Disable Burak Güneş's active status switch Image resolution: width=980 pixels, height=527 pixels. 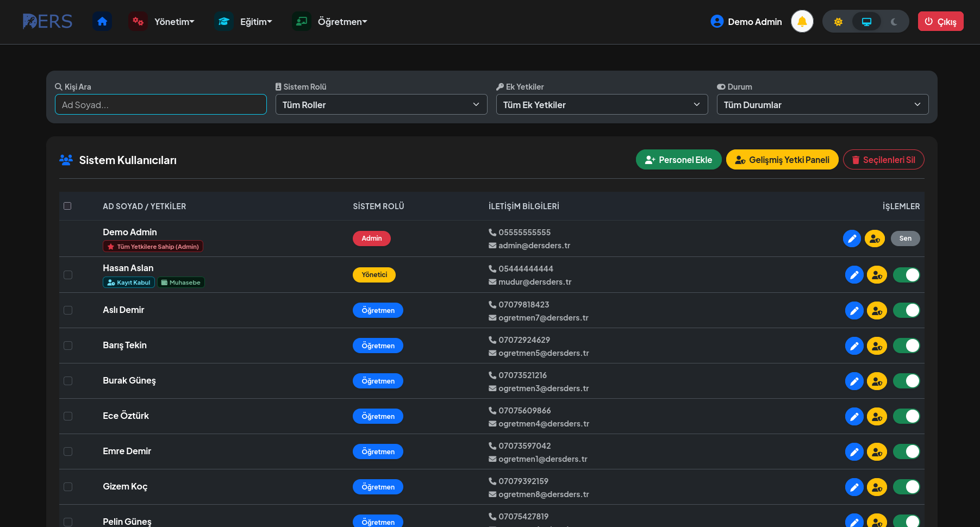[906, 381]
